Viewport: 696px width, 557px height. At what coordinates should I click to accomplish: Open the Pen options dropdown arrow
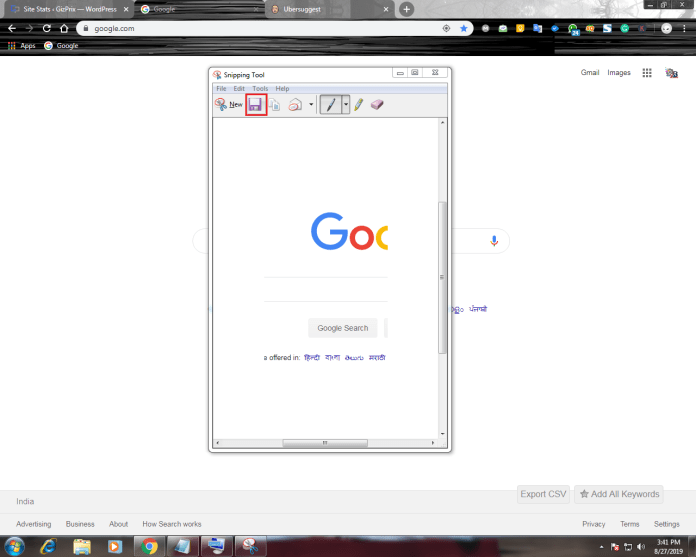click(346, 105)
